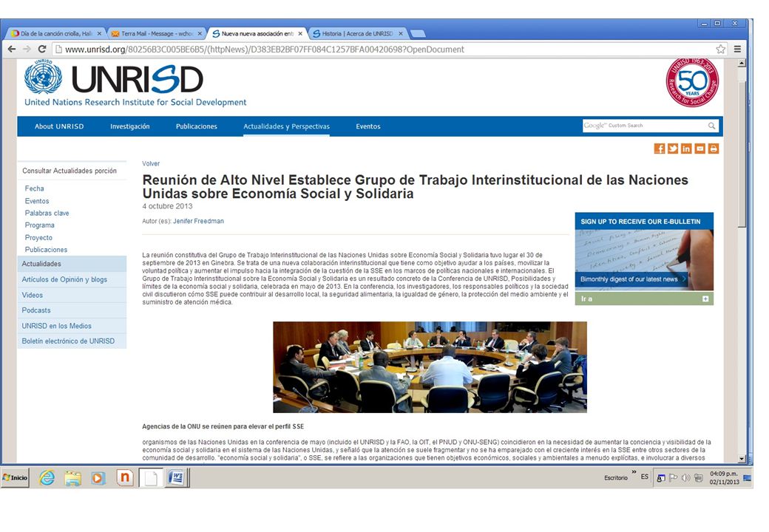Launch Internet Explorer from taskbar
Screen dimensions: 769x532
click(x=47, y=477)
